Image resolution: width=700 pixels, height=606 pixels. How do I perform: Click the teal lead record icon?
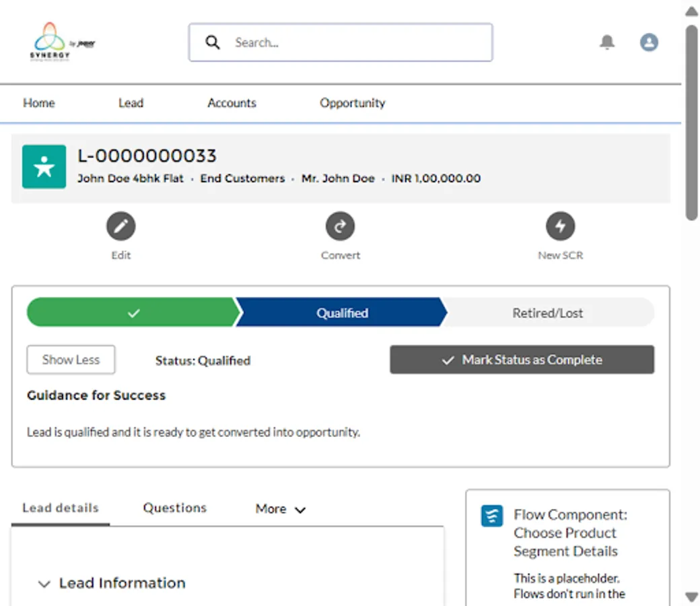(44, 166)
